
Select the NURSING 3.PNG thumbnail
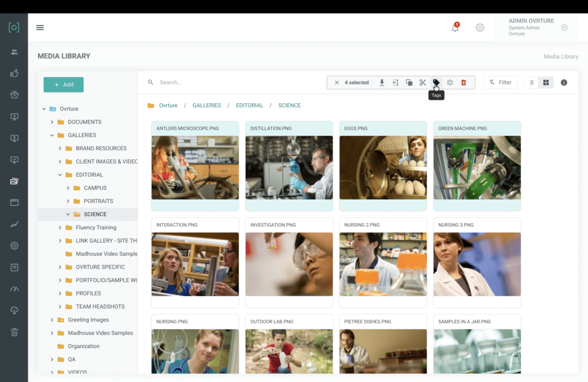pyautogui.click(x=477, y=265)
